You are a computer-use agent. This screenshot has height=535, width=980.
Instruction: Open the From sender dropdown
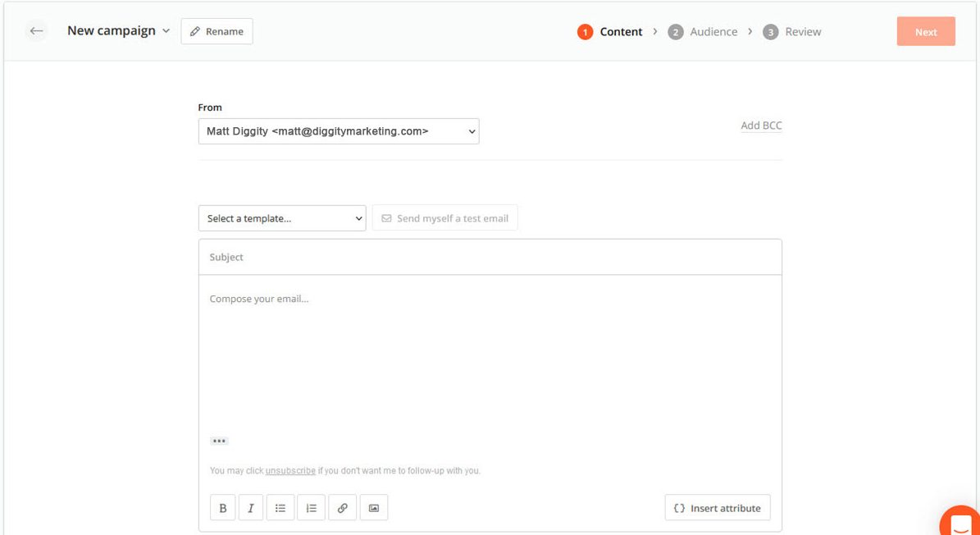pos(338,131)
